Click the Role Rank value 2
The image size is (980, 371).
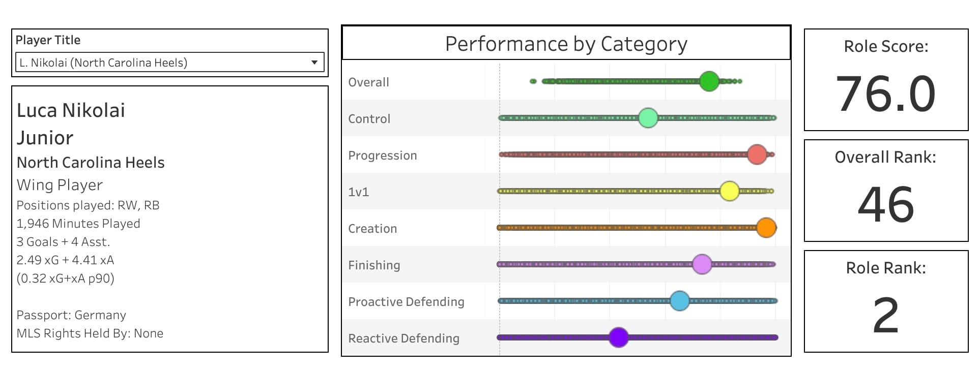885,315
